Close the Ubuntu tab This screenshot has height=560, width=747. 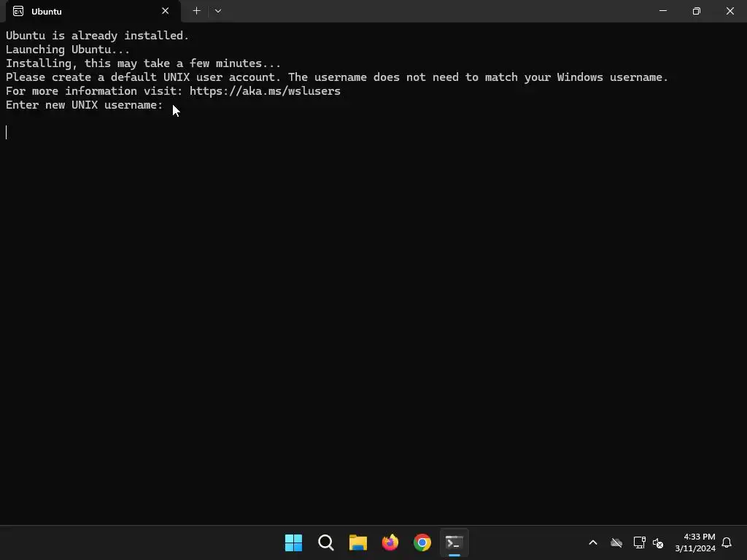point(166,11)
